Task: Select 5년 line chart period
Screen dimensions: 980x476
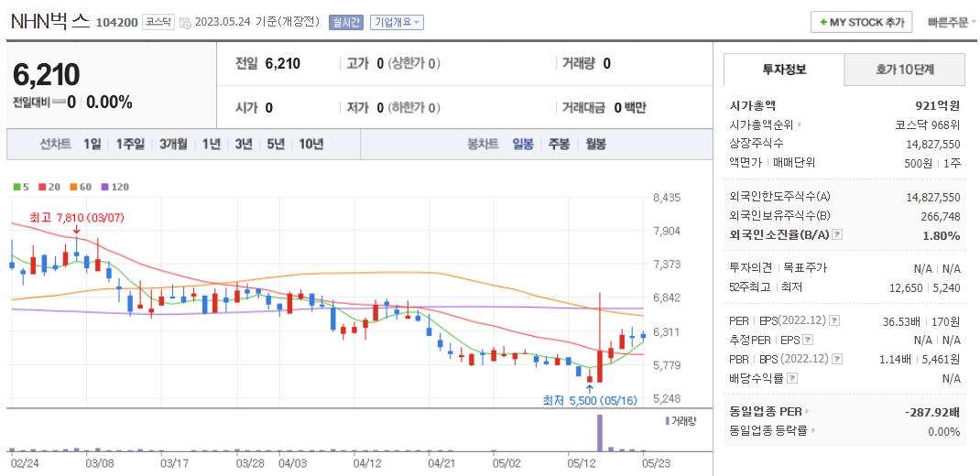Action: click(275, 144)
